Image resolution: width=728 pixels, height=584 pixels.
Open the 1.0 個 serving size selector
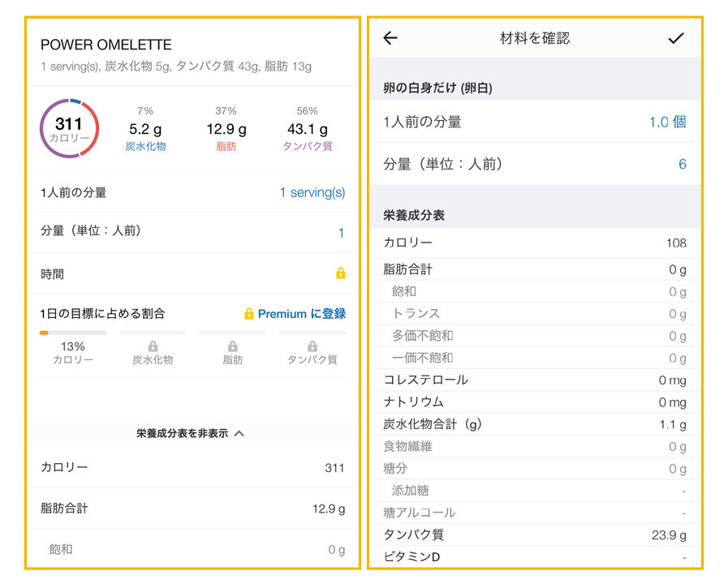[667, 122]
